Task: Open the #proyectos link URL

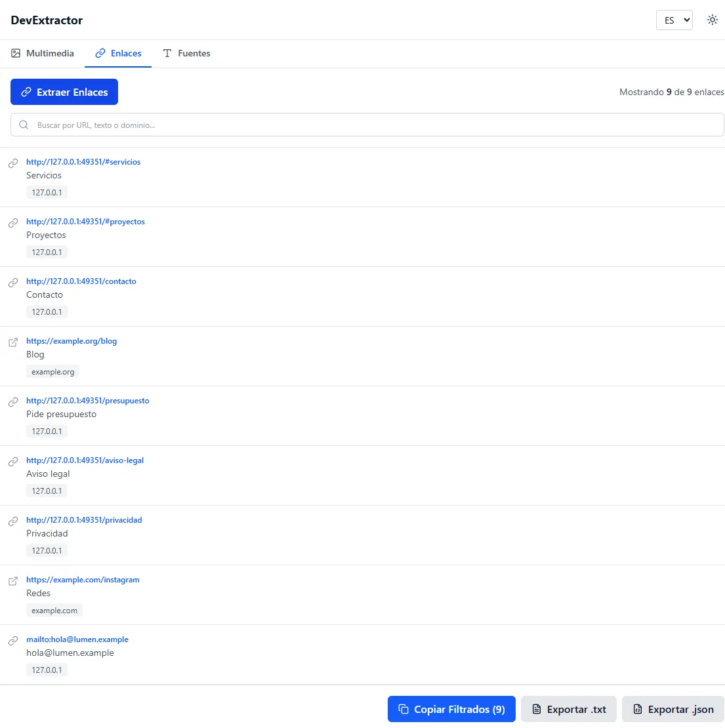Action: (x=85, y=222)
